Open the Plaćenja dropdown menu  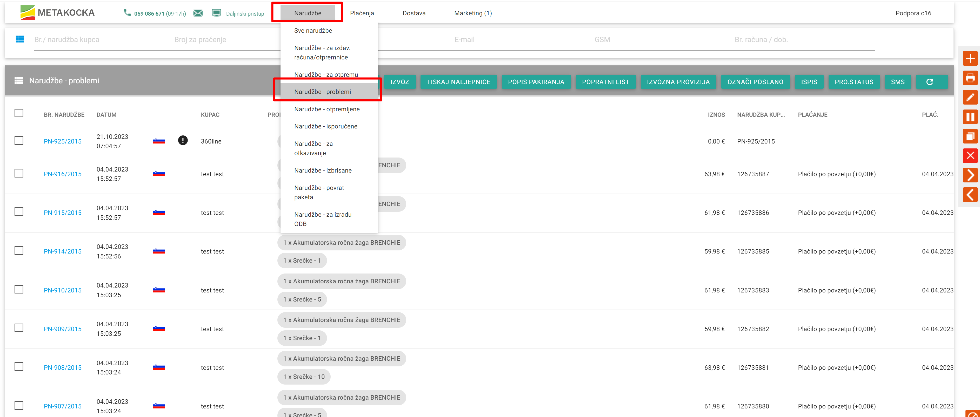(361, 13)
